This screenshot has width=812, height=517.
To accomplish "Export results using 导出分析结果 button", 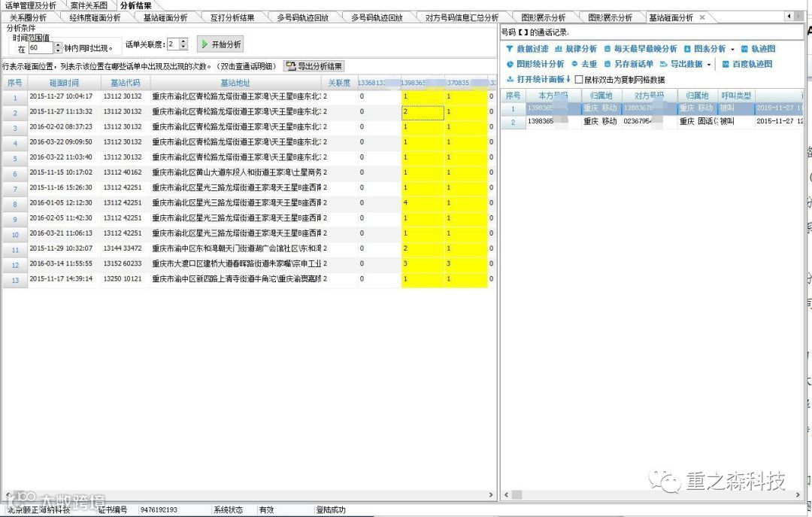I will pyautogui.click(x=314, y=66).
